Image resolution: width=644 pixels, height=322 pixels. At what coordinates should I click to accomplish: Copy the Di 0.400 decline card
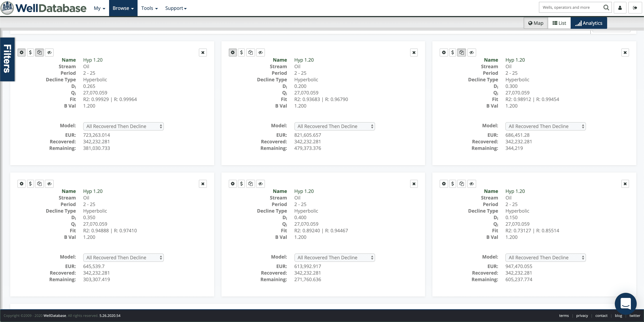point(250,184)
